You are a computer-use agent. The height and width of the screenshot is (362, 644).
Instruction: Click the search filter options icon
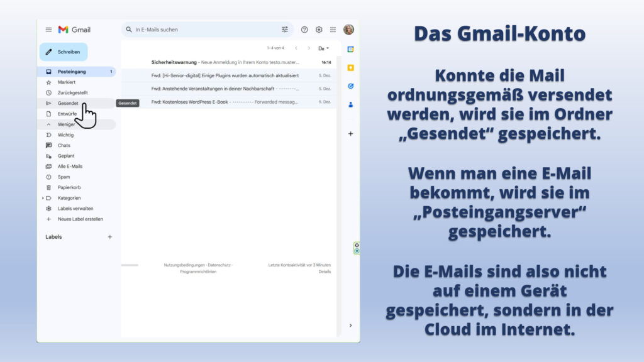pyautogui.click(x=285, y=30)
